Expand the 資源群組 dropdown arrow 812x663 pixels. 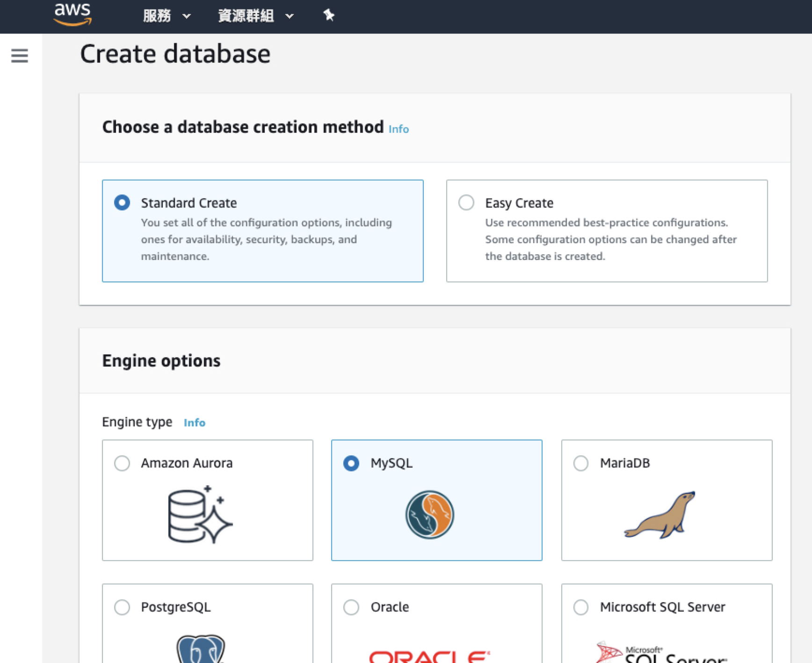pos(290,16)
